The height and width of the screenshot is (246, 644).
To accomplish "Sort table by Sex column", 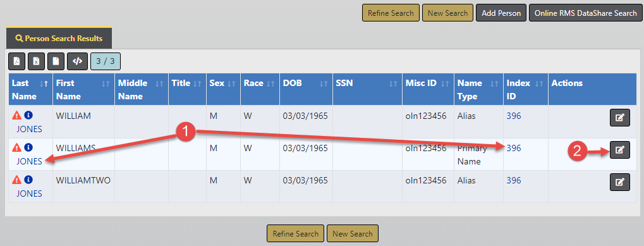I will [222, 90].
